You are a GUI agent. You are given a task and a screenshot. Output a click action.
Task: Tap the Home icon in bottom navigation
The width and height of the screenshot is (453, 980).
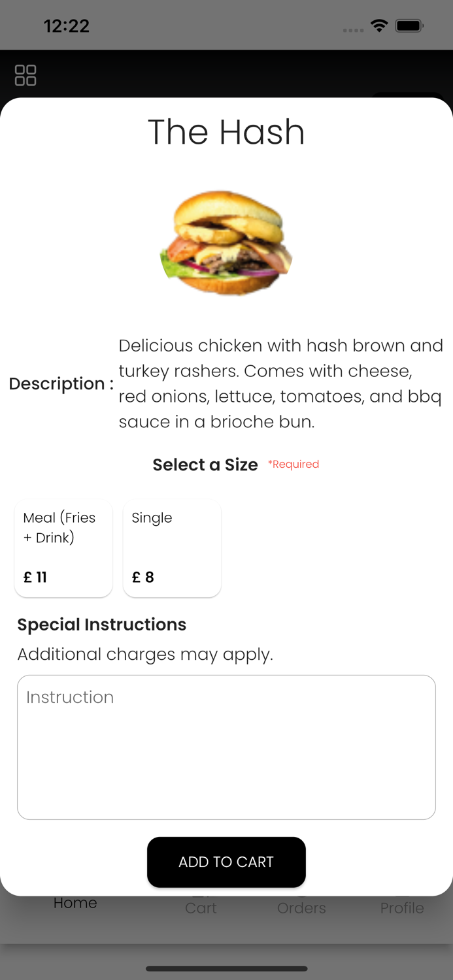click(x=75, y=903)
